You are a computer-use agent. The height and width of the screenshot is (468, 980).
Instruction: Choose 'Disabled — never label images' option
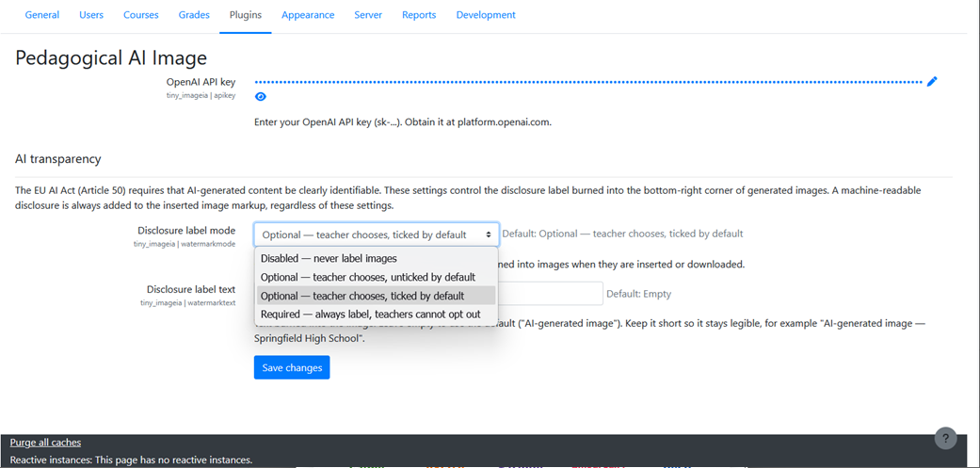click(x=376, y=258)
